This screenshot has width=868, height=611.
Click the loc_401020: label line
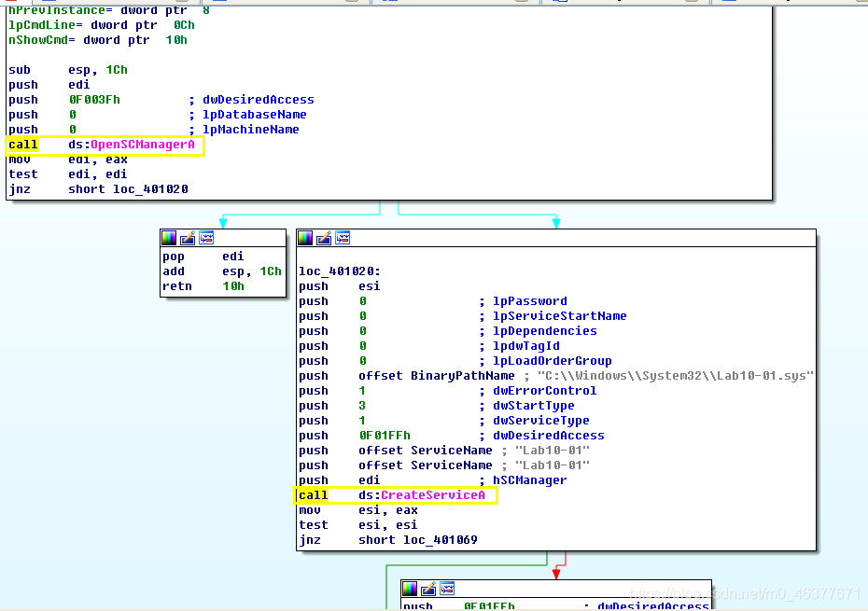[x=340, y=271]
